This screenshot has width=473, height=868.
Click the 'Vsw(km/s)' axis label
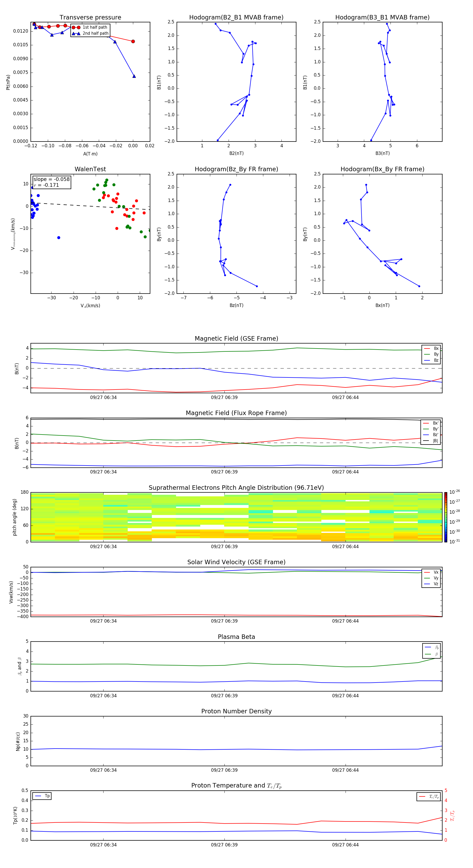point(11,592)
